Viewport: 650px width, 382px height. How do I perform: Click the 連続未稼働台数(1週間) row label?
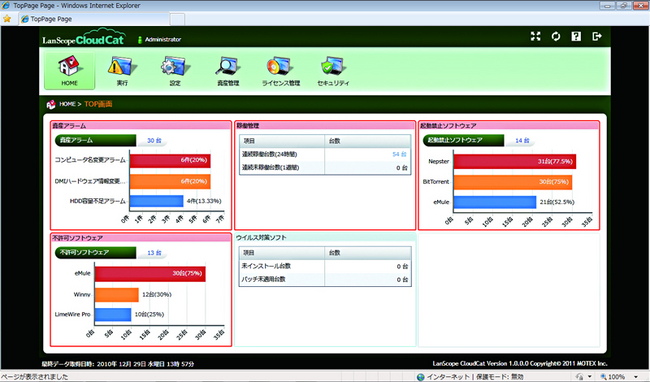tap(270, 168)
